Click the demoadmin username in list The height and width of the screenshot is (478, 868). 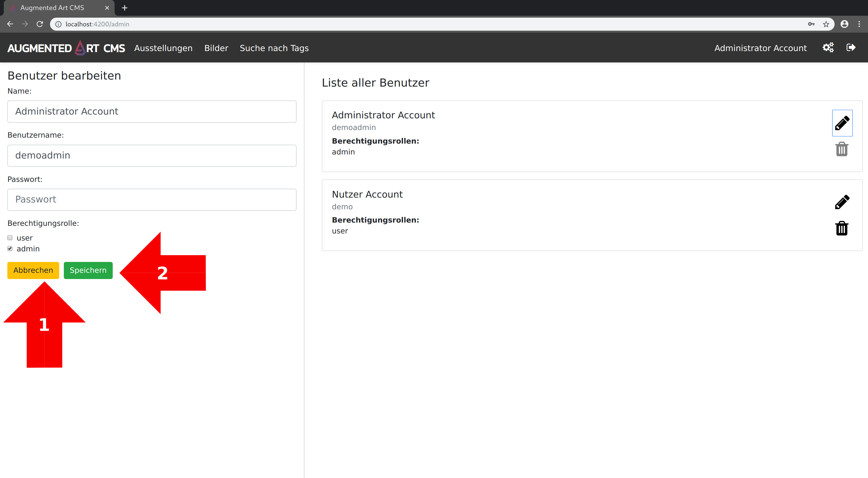[x=354, y=128]
